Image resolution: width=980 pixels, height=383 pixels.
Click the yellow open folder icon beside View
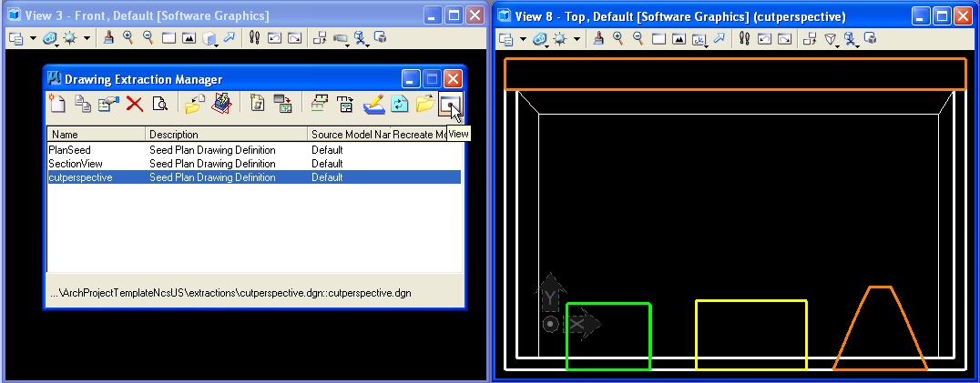click(x=425, y=103)
